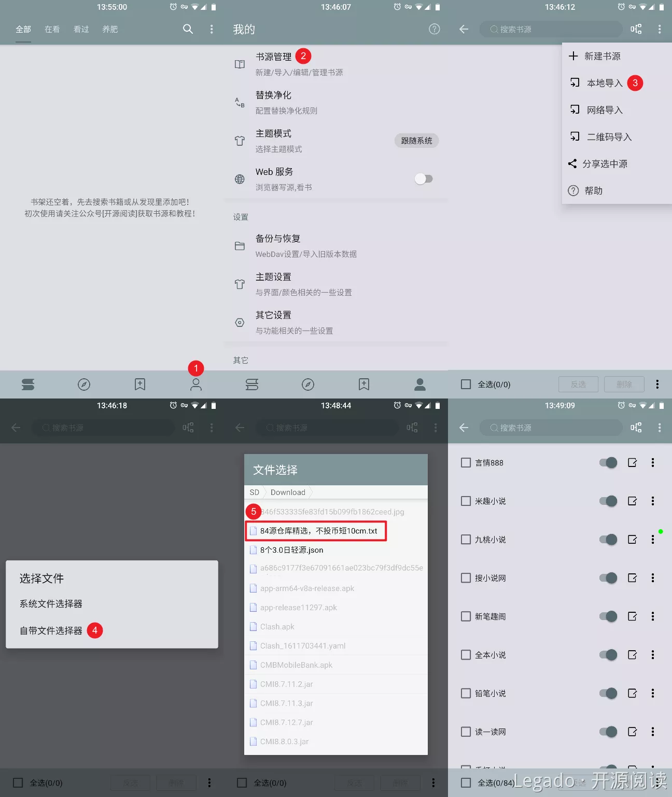
Task: Click the edit icon next to 言情888
Action: [632, 463]
